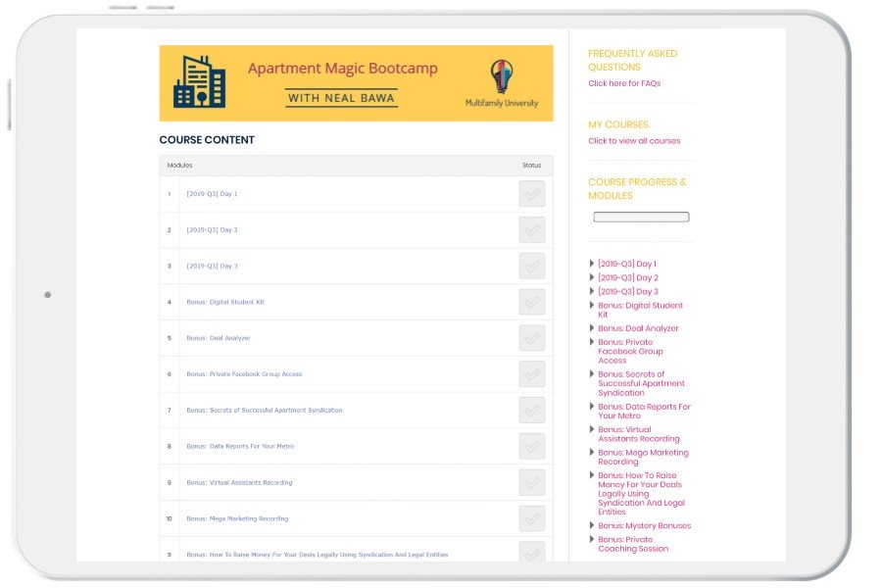This screenshot has width=882, height=588.
Task: Click the Modules column header
Action: coord(179,166)
